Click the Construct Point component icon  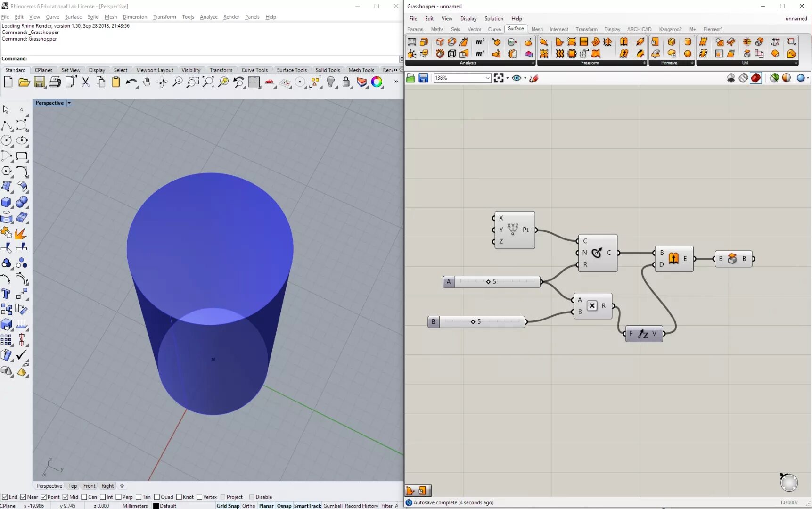point(513,230)
